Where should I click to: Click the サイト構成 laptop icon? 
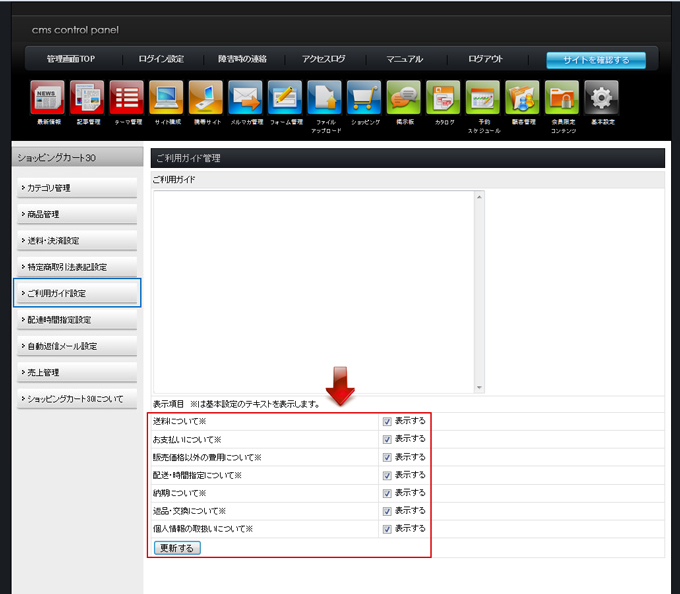pos(166,98)
